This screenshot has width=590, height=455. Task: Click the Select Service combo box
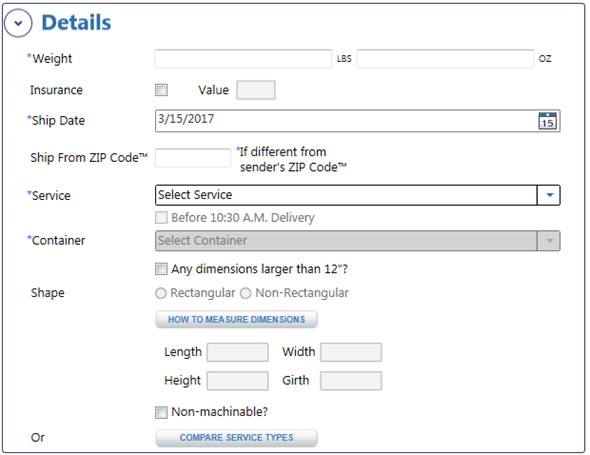(x=357, y=195)
